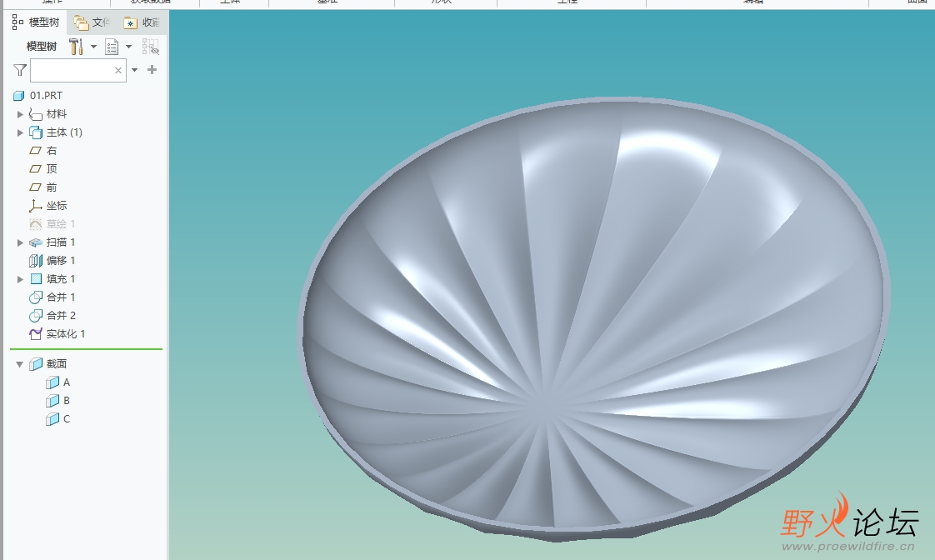Click the section A cube icon

coord(52,382)
